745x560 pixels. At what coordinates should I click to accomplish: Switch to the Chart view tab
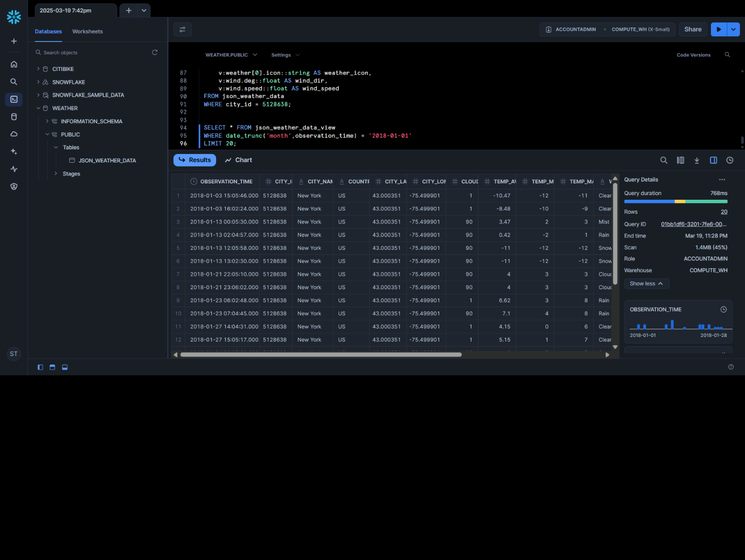[238, 160]
